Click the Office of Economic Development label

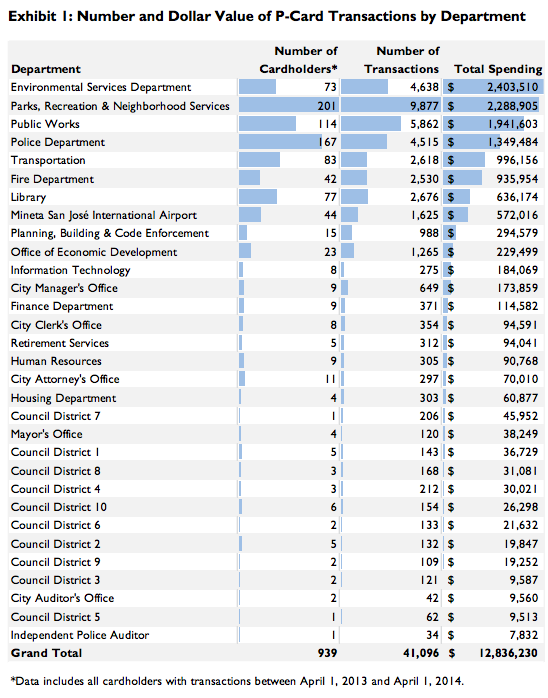point(94,252)
